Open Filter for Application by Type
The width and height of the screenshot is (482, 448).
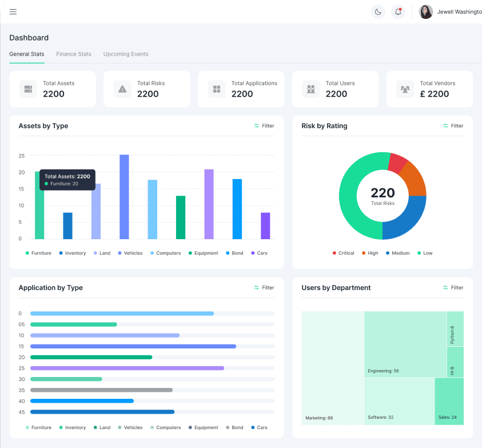pyautogui.click(x=264, y=288)
